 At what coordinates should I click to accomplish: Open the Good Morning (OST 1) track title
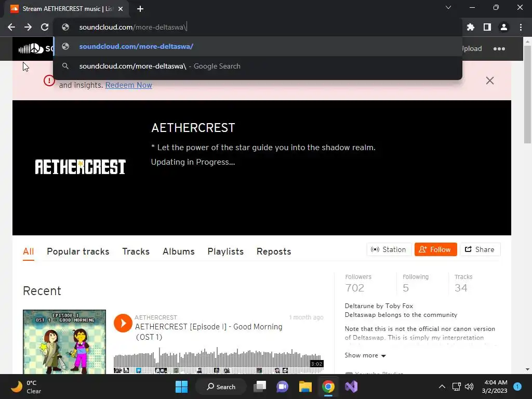[x=209, y=332]
